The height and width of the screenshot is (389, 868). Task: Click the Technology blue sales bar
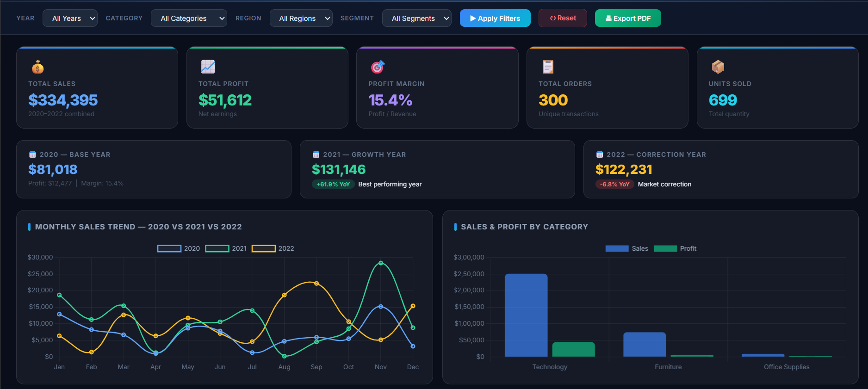526,315
